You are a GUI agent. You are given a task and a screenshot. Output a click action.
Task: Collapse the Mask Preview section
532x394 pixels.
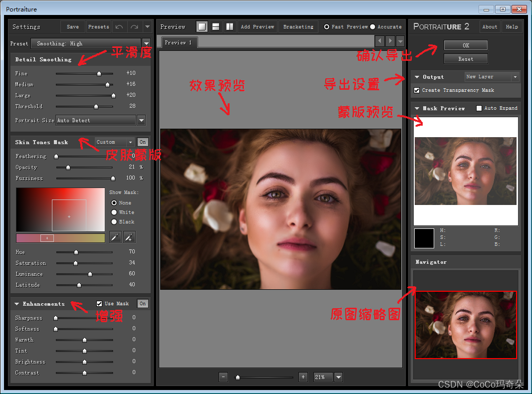click(x=417, y=109)
